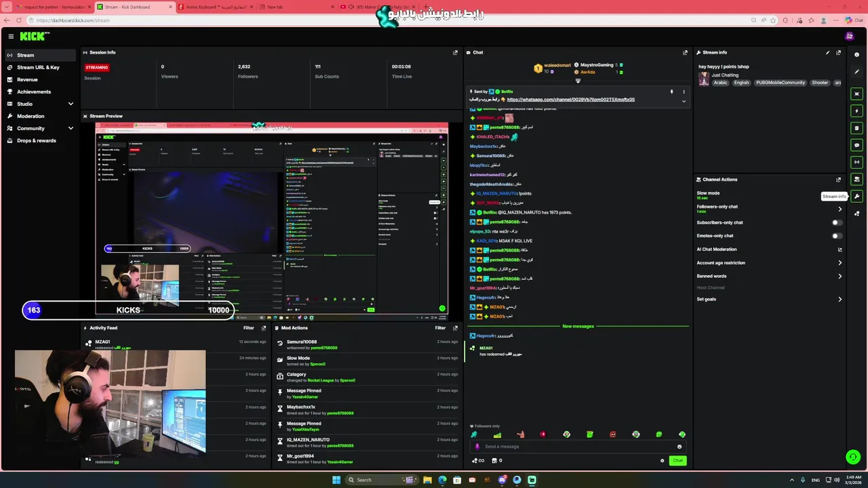Screen dimensions: 868x488
Task: Open Followers-only chat settings chevron
Action: pos(840,209)
